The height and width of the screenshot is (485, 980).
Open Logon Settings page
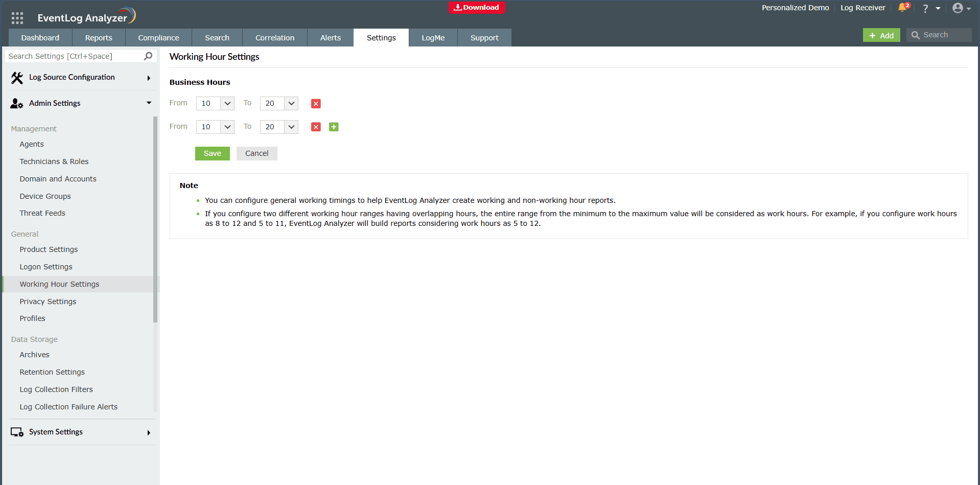point(46,267)
